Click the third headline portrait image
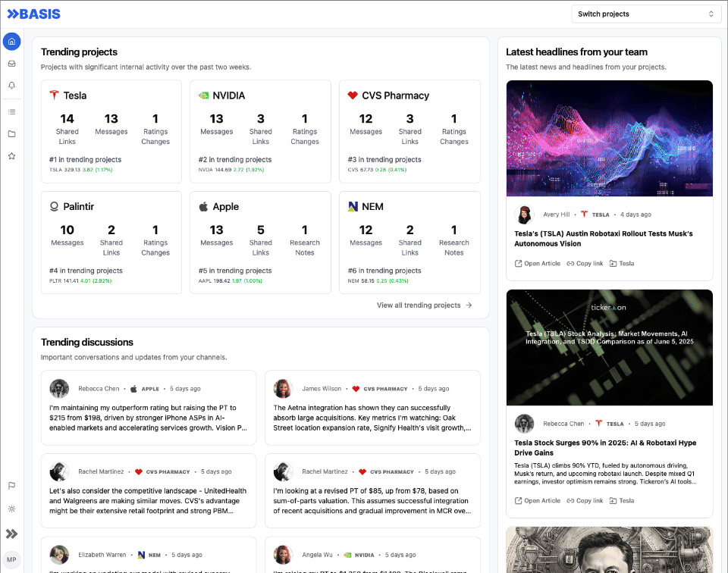The image size is (728, 573). 610,550
